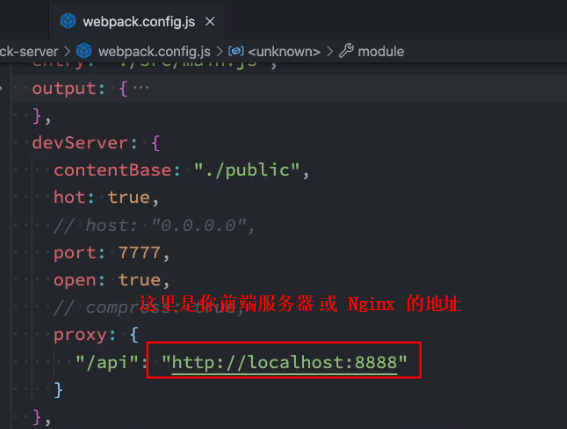Viewport: 567px width, 429px height.
Task: Click the webpack icon in the breadcrumb
Action: pos(84,51)
